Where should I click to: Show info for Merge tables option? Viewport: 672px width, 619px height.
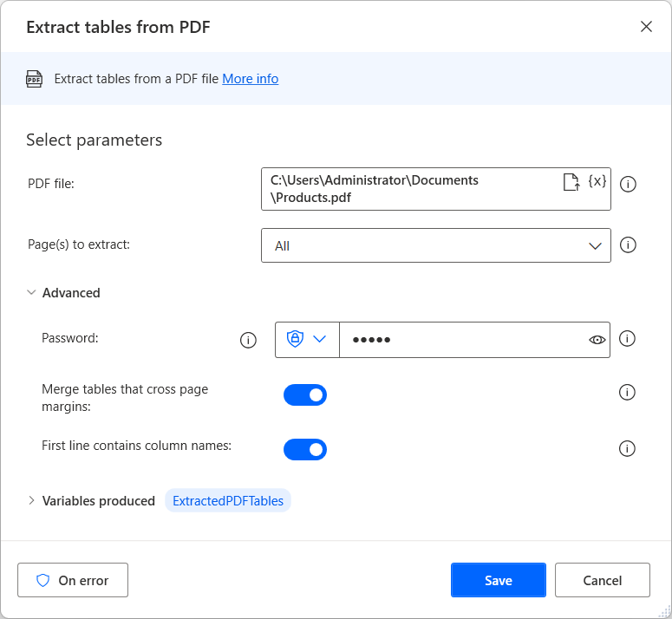point(627,392)
